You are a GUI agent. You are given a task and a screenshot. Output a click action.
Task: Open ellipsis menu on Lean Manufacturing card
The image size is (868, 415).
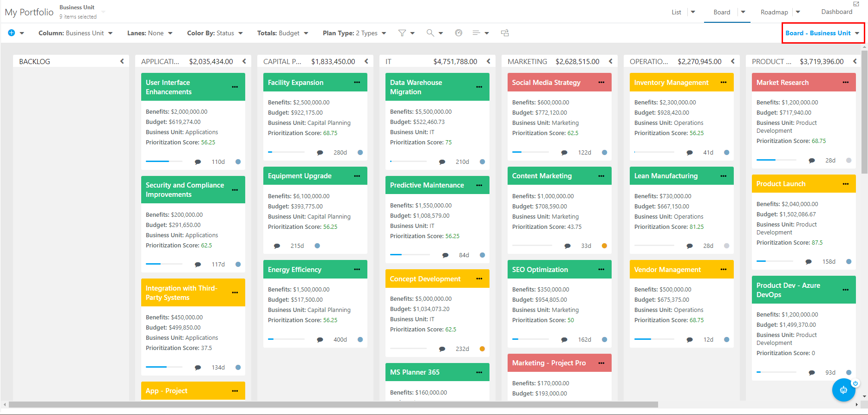[724, 176]
